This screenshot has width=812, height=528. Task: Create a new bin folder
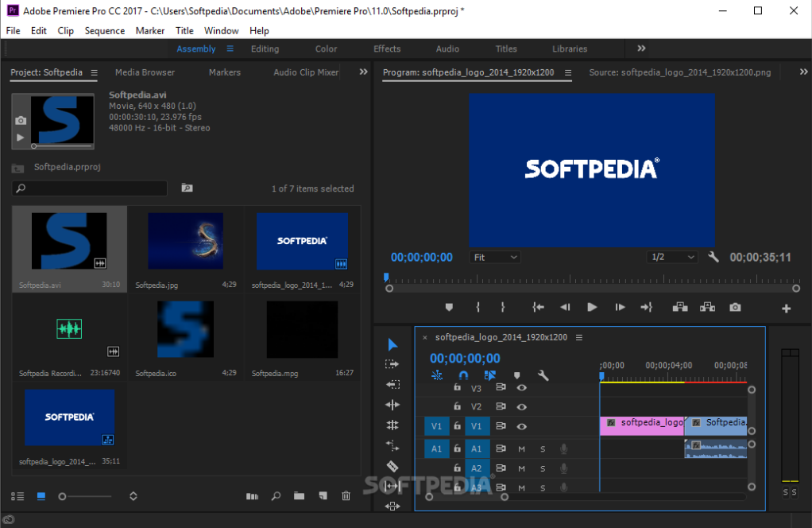[x=299, y=496]
